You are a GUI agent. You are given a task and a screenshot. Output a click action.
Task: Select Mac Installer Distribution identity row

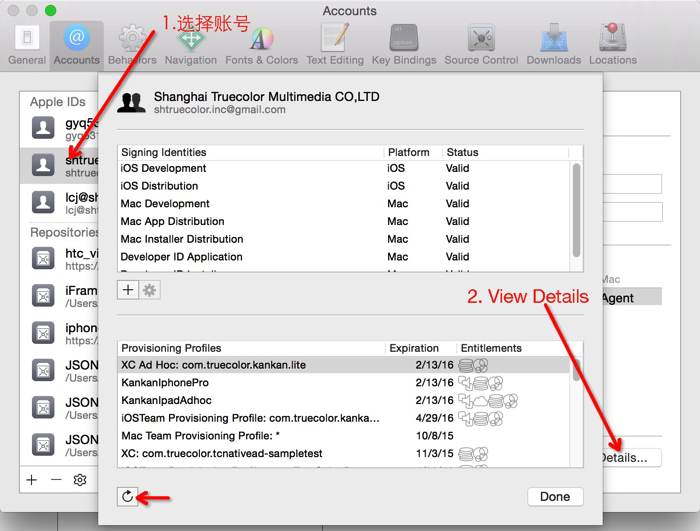[x=344, y=239]
